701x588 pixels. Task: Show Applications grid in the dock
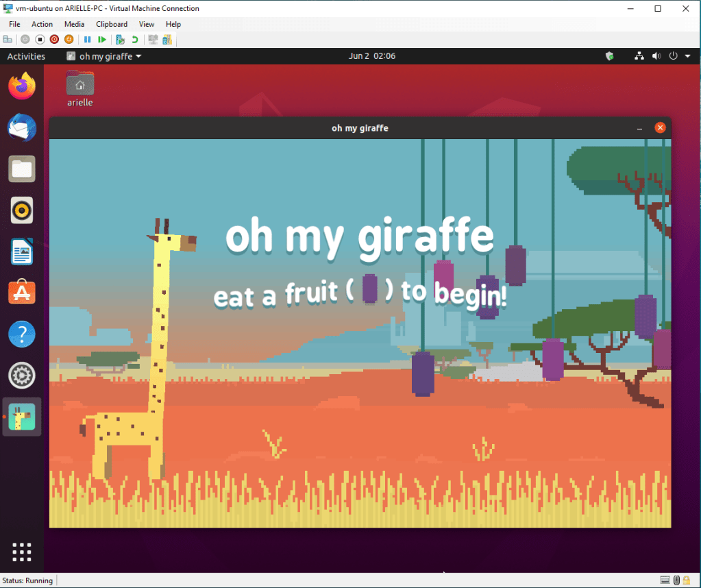pos(22,552)
